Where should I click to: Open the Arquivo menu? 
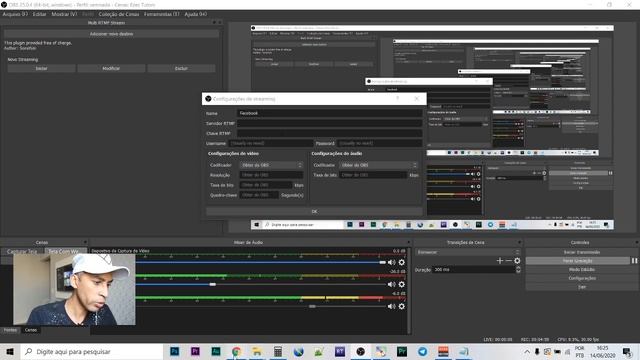click(15, 14)
